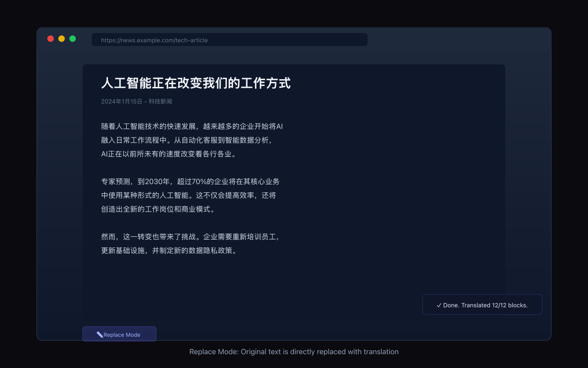Expand the article metadata row under the title
The image size is (588, 368).
click(x=136, y=101)
